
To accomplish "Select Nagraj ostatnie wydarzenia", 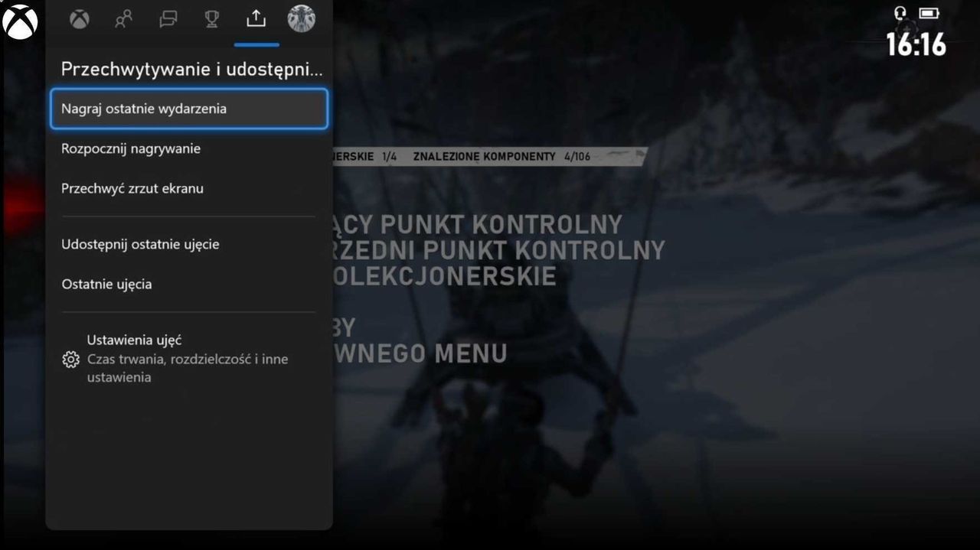I will click(x=189, y=109).
